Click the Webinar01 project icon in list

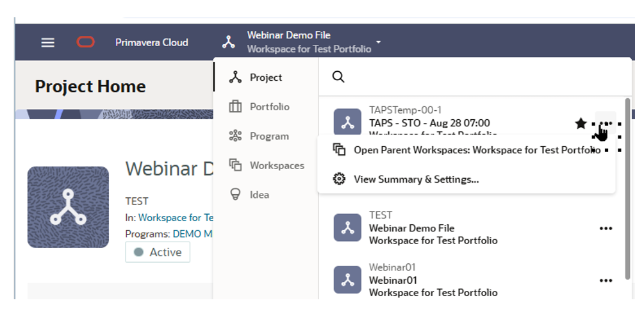pyautogui.click(x=347, y=281)
